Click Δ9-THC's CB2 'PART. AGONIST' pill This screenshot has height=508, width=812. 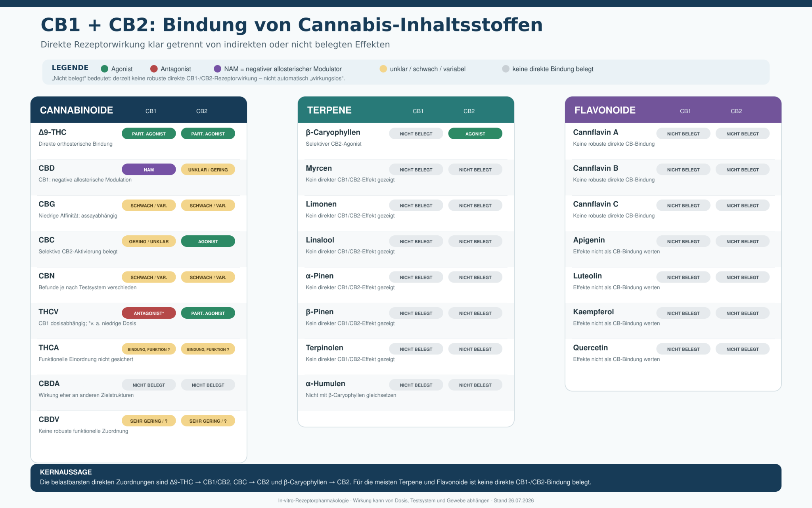click(208, 134)
